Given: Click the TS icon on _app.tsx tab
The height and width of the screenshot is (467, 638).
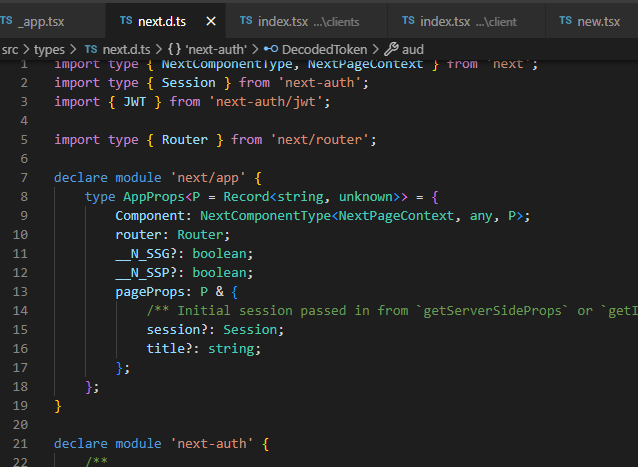Looking at the screenshot, I should 6,20.
